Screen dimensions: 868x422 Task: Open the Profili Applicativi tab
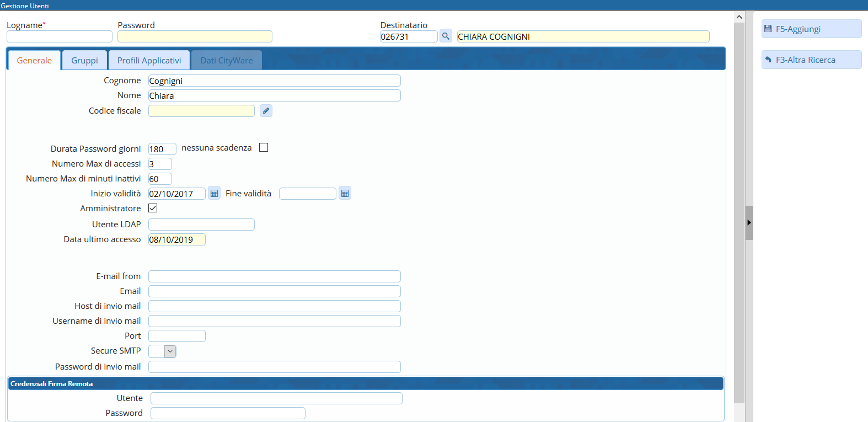point(149,61)
